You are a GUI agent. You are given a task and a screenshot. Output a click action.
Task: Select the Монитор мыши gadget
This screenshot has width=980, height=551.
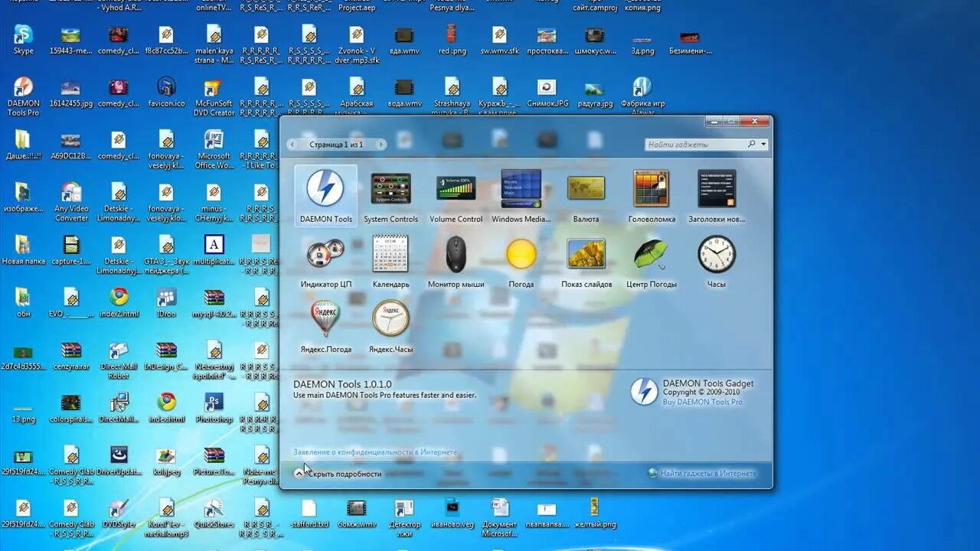[x=456, y=262]
